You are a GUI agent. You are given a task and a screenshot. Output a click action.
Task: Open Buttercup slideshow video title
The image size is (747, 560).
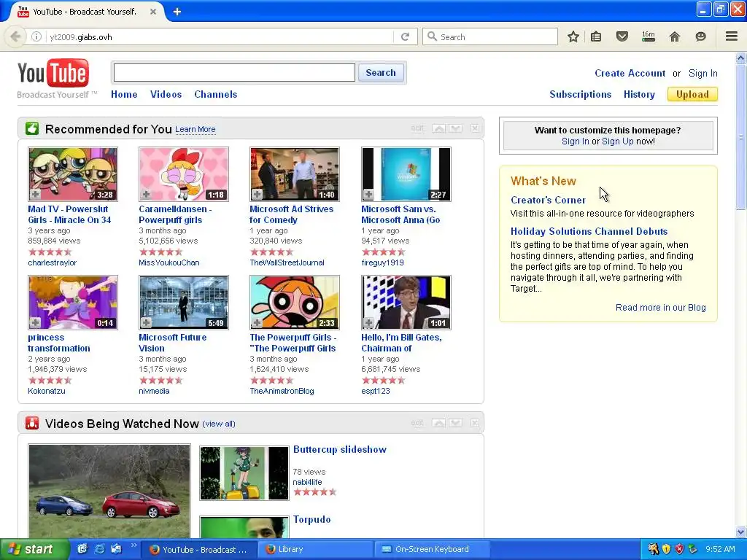(340, 449)
